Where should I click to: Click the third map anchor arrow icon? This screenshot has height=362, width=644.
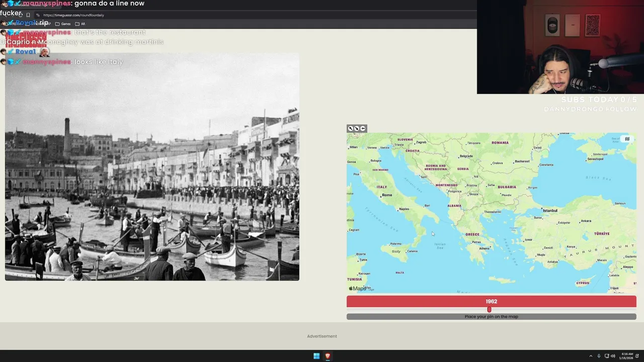pyautogui.click(x=363, y=128)
